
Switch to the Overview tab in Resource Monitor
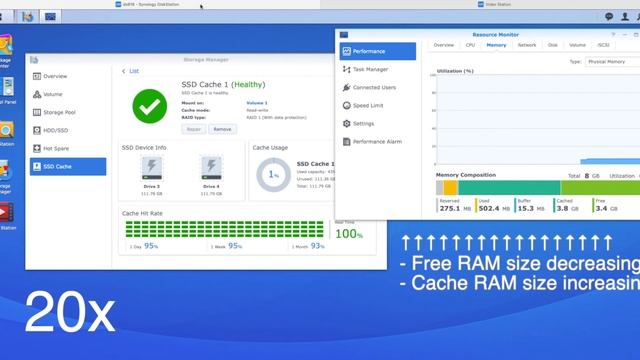point(444,45)
